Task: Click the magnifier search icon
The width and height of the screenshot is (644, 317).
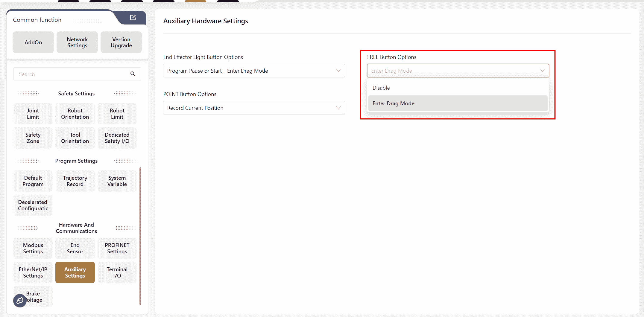Action: click(133, 74)
